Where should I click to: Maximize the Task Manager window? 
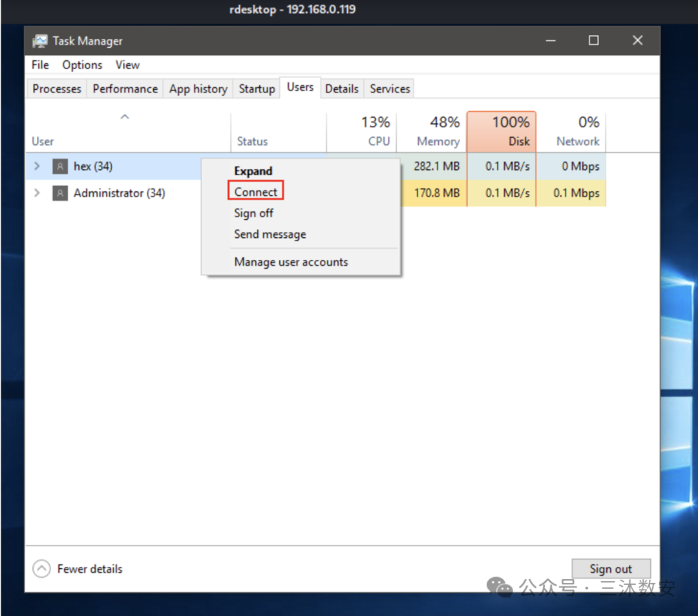click(x=593, y=41)
